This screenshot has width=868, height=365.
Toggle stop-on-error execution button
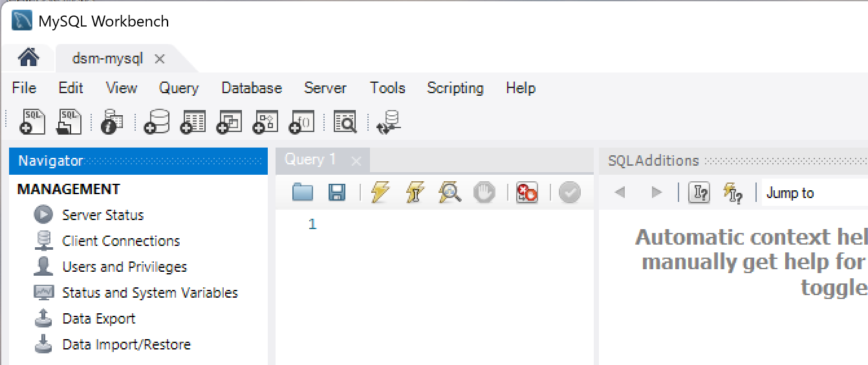pyautogui.click(x=527, y=192)
